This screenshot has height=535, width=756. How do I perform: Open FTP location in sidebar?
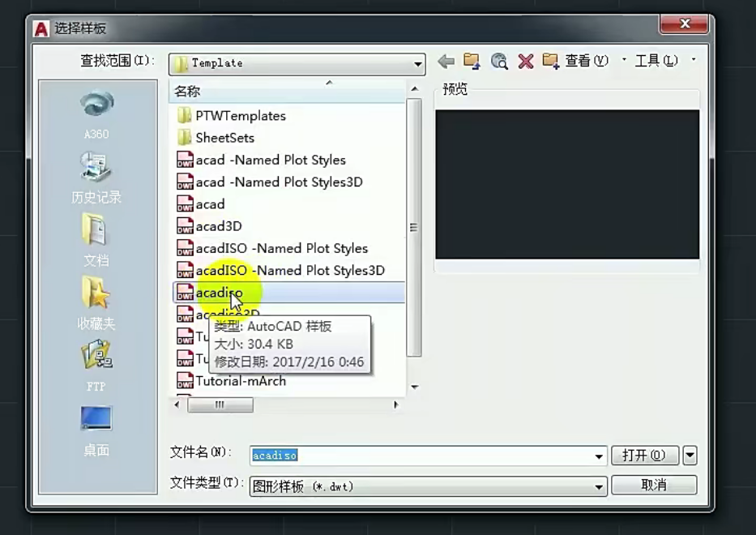[x=96, y=366]
